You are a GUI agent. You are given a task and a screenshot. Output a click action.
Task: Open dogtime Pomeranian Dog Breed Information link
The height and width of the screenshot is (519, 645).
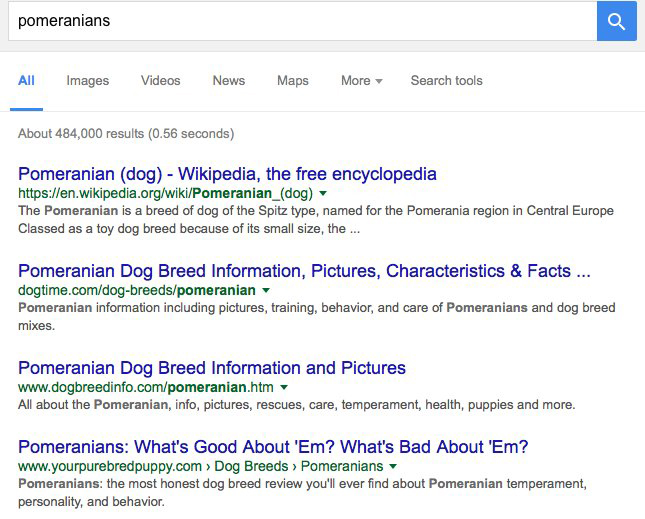tap(304, 271)
